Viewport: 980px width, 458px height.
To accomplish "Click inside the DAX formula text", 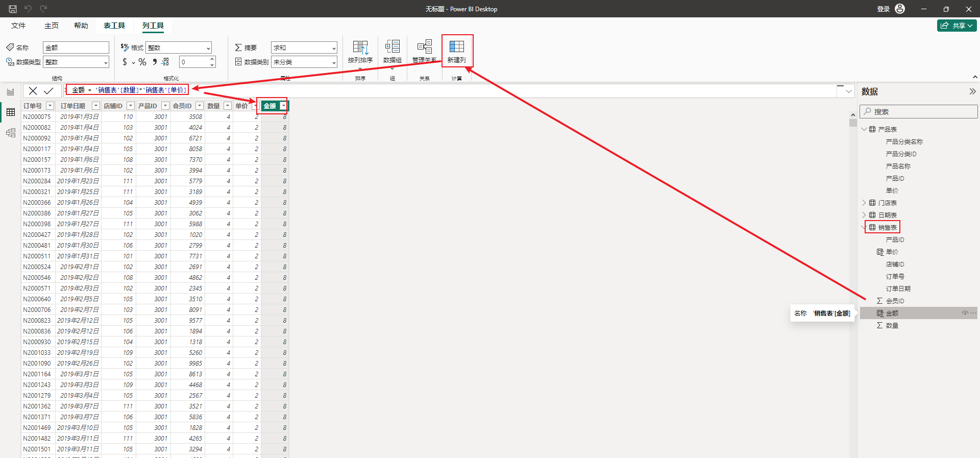I will tap(129, 90).
